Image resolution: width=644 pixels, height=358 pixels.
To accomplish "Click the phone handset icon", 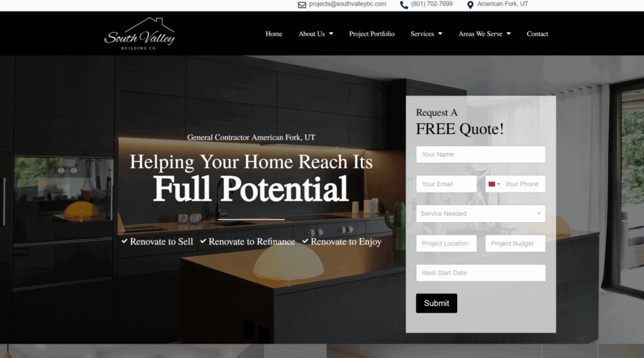I will point(404,4).
